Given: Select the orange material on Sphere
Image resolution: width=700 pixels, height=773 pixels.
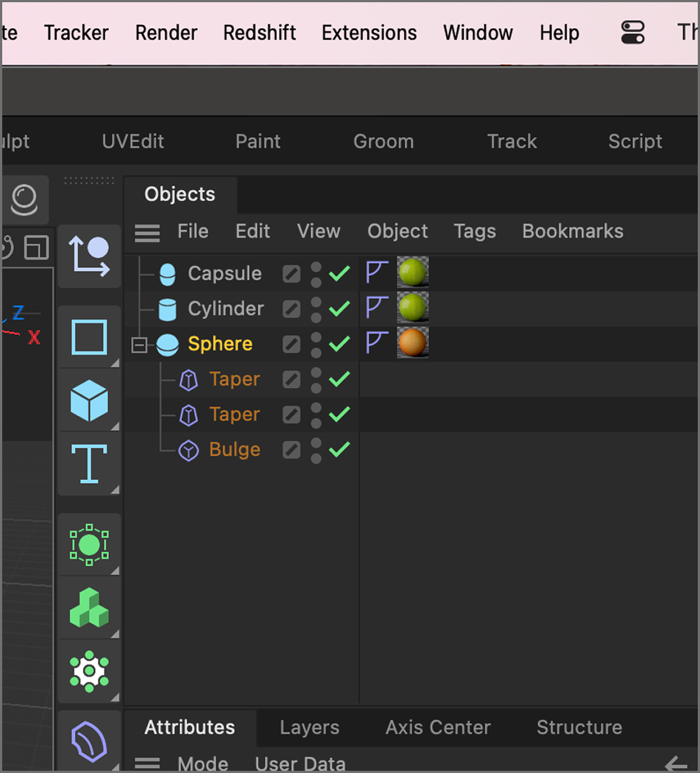Looking at the screenshot, I should click(412, 343).
